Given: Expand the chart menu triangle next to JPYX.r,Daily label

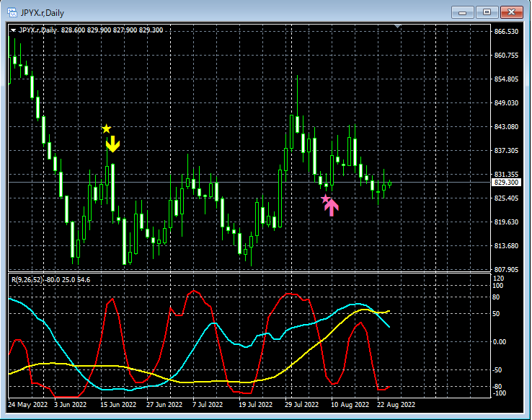Looking at the screenshot, I should click(13, 30).
